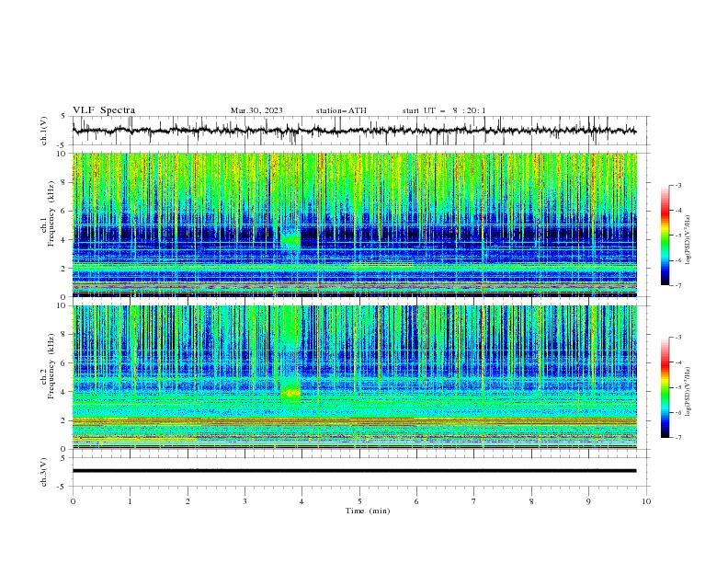Viewport: 728px width, 563px height.
Task: Click the ch.1 color scale bar
Action: tap(665, 236)
